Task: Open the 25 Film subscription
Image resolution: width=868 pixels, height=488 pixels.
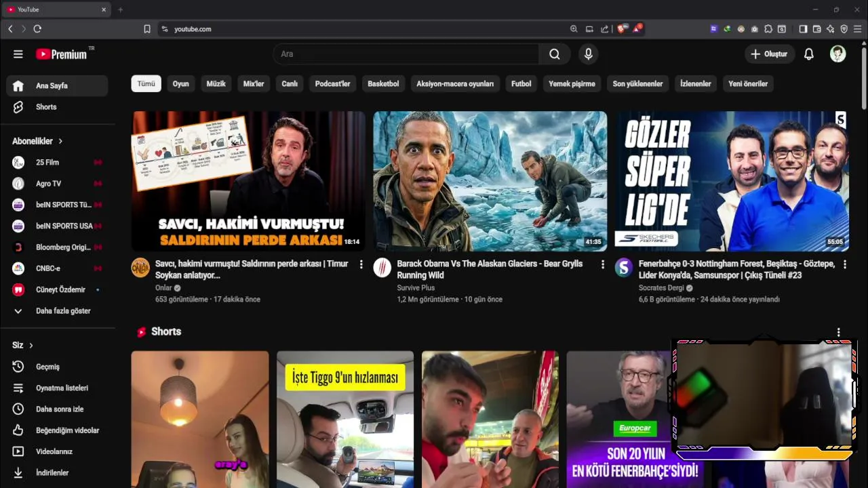Action: (57, 163)
